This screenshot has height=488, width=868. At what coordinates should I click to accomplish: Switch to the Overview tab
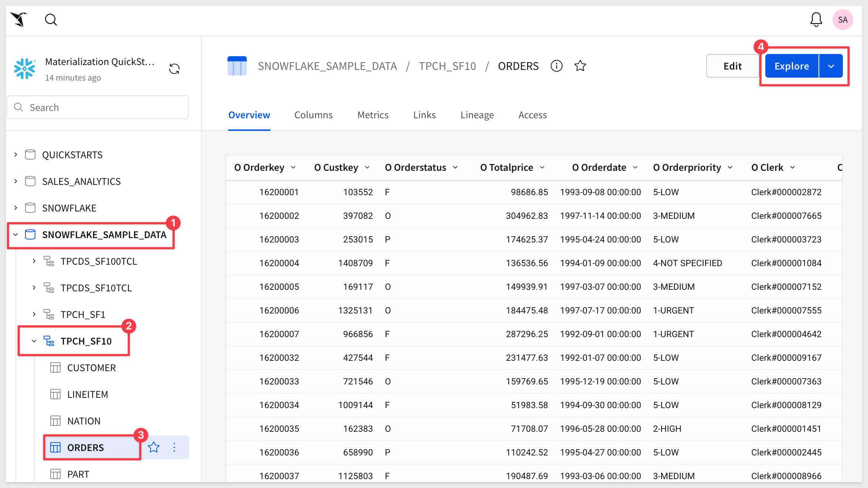(249, 115)
